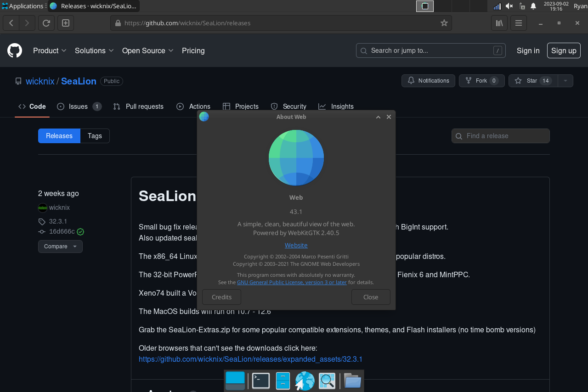Launch the web browser globe in dock
The image size is (588, 392).
[x=305, y=381]
